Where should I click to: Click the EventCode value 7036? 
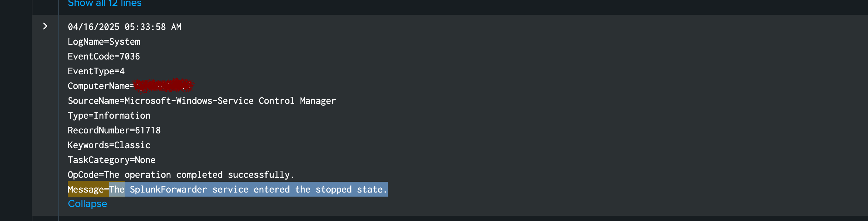pos(130,57)
